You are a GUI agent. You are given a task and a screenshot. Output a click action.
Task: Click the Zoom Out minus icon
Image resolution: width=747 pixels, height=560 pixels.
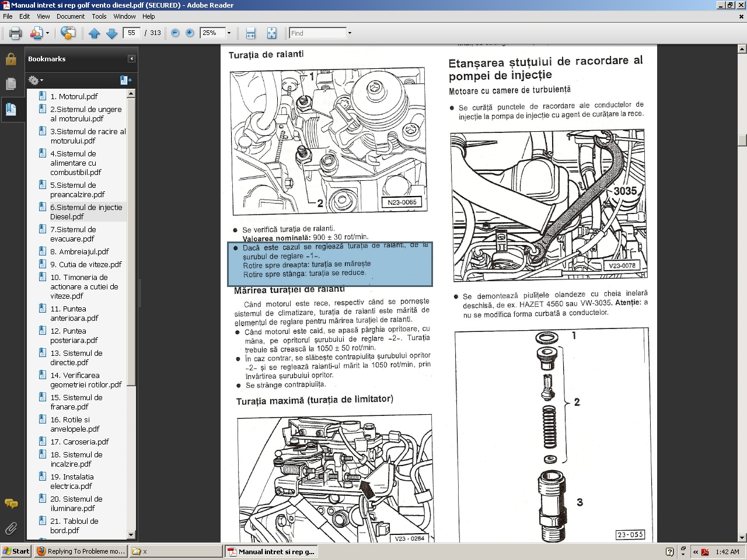coord(175,33)
